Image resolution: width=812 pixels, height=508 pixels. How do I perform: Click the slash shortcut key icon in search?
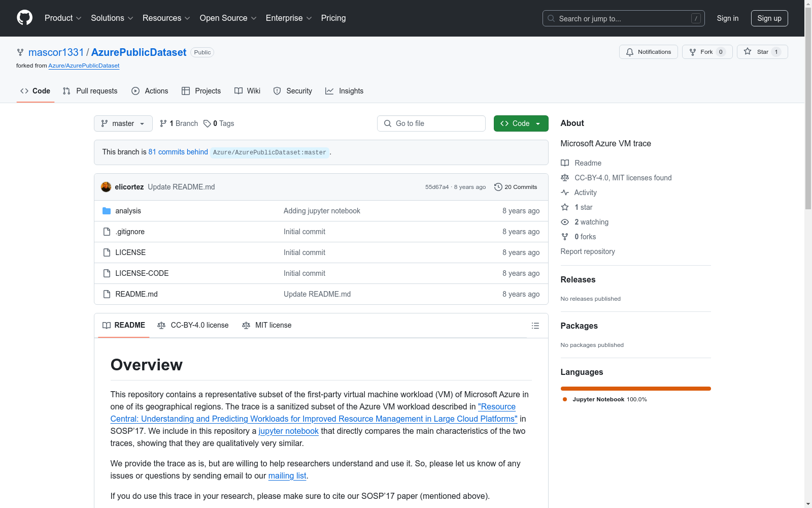(696, 18)
